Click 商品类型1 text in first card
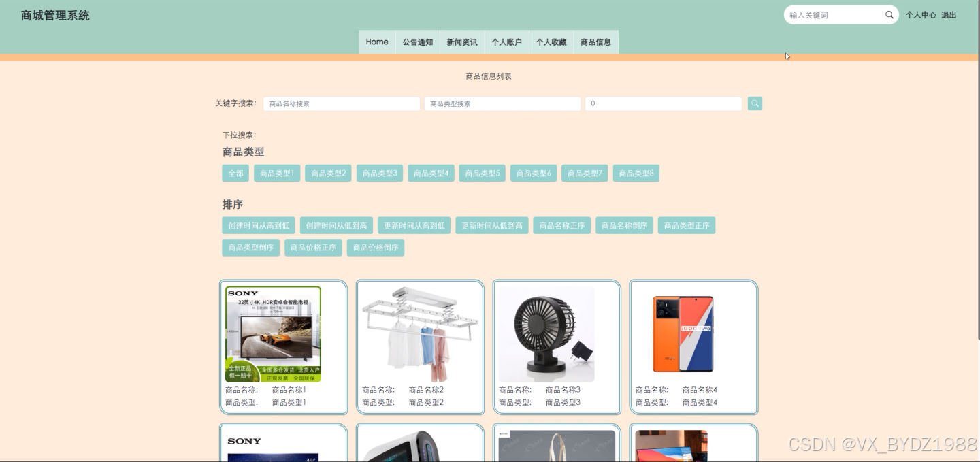Image resolution: width=980 pixels, height=462 pixels. click(x=289, y=403)
